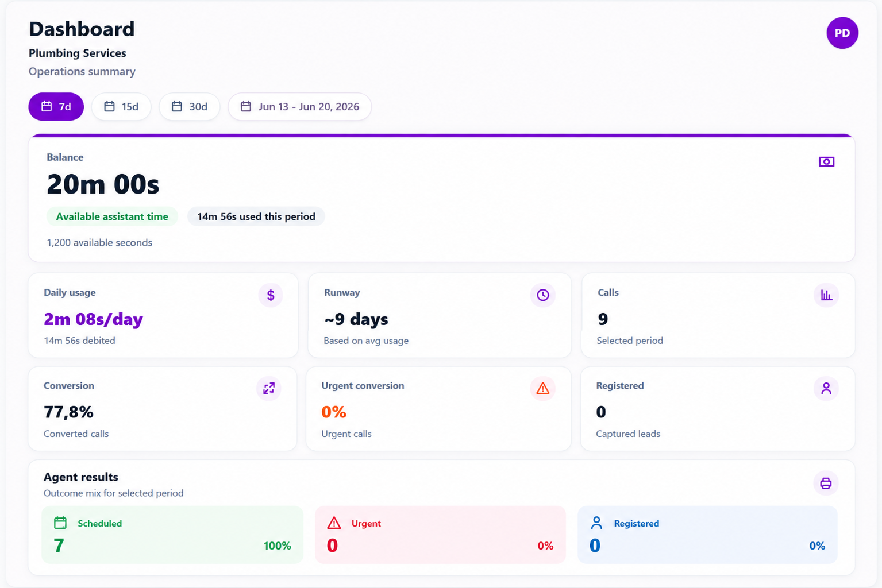Click the calendar icon in Scheduled tile
The width and height of the screenshot is (882, 588).
[60, 523]
